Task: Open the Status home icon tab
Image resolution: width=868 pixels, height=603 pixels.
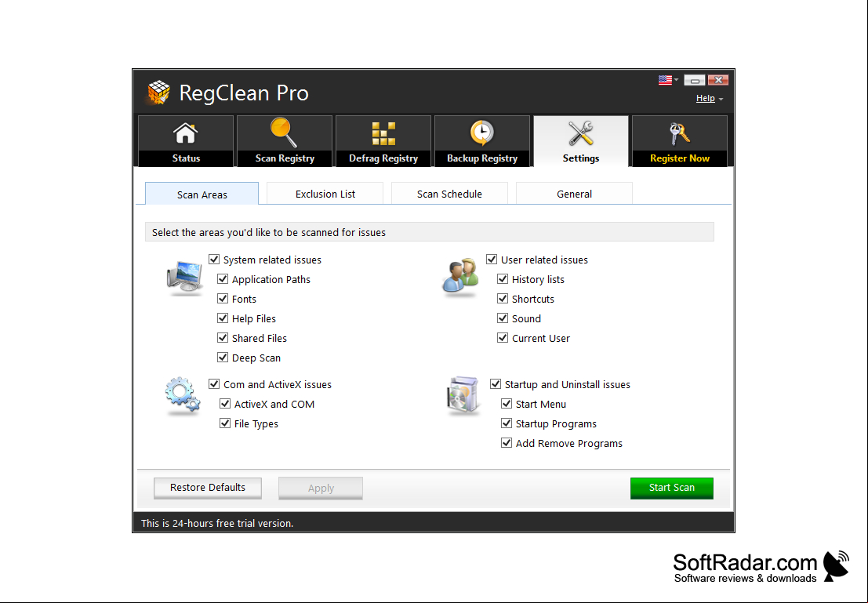Action: tap(186, 133)
